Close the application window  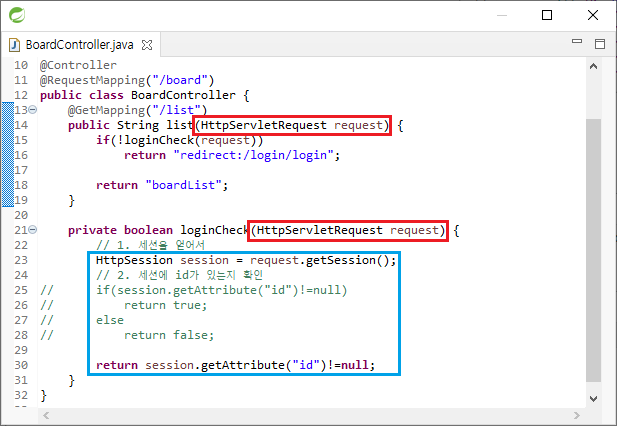(593, 15)
